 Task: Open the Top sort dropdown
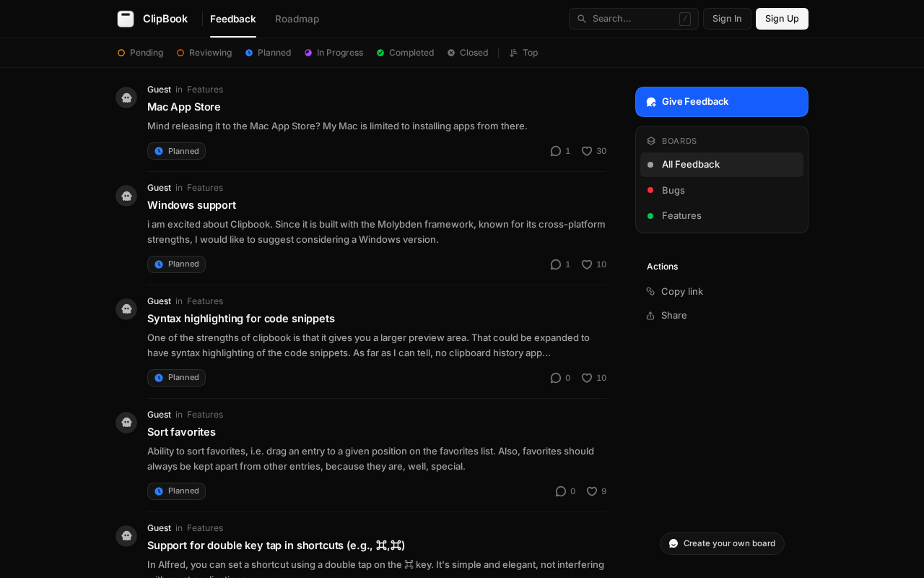(523, 53)
